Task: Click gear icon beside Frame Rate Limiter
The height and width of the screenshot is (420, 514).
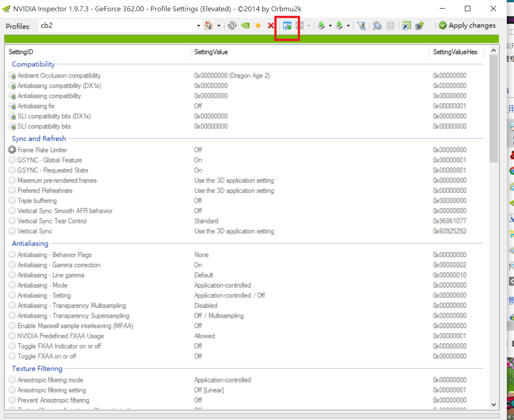Action: point(12,150)
